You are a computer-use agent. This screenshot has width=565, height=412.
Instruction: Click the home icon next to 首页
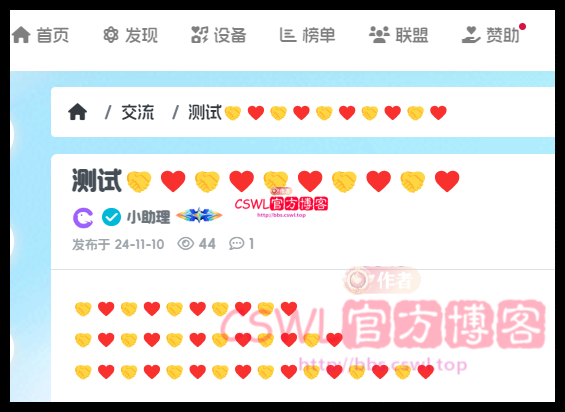coord(21,35)
